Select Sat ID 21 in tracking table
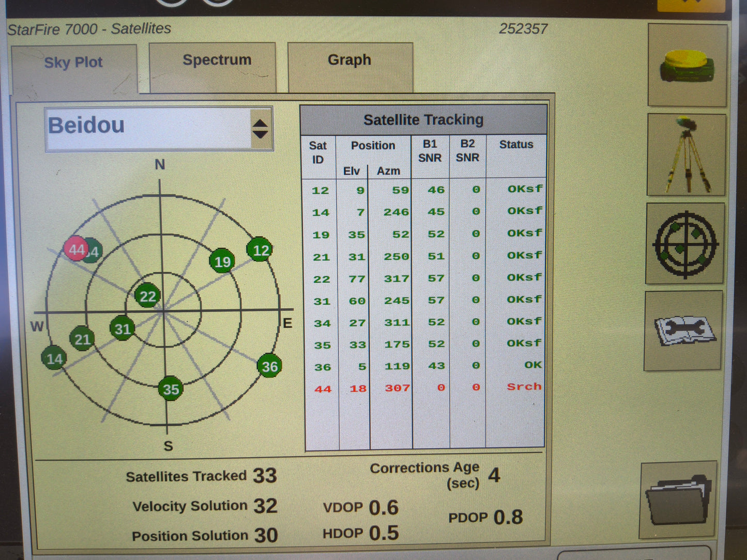747x560 pixels. 321,257
